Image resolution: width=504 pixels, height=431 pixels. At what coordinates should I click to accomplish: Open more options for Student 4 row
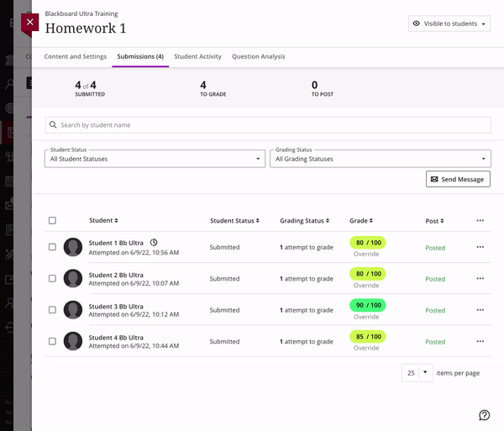[x=480, y=341]
